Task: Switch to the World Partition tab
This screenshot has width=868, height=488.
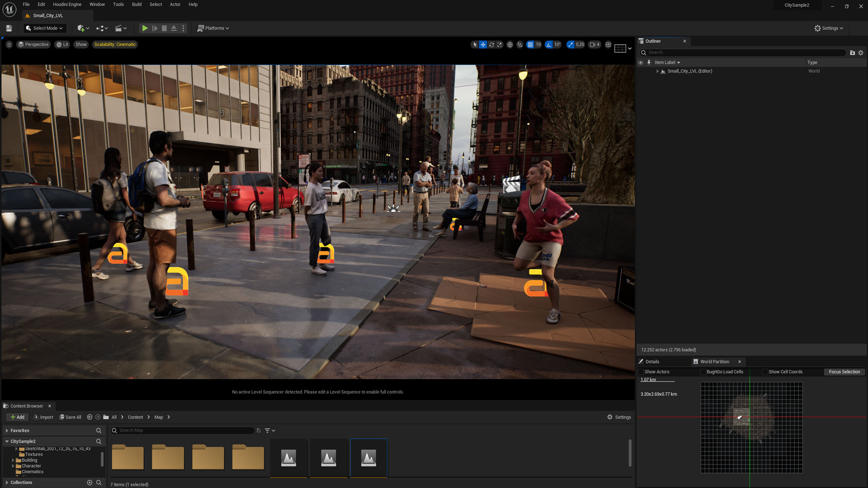Action: tap(715, 361)
